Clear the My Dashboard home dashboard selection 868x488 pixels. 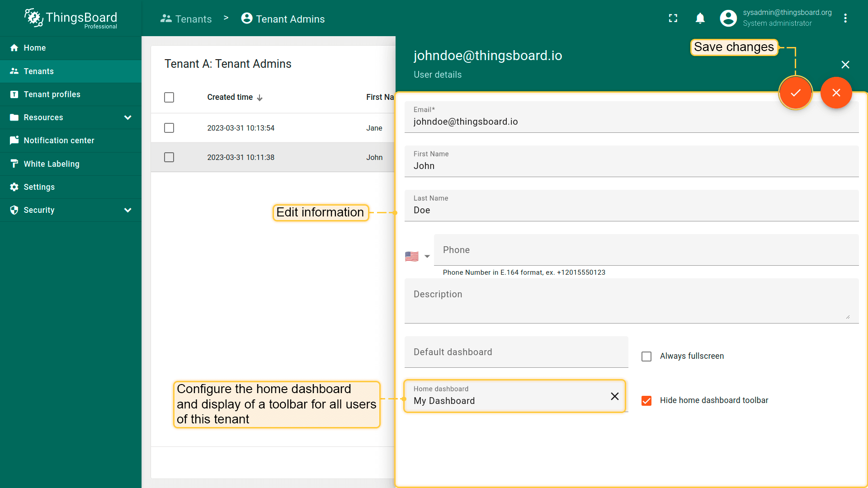tap(614, 396)
